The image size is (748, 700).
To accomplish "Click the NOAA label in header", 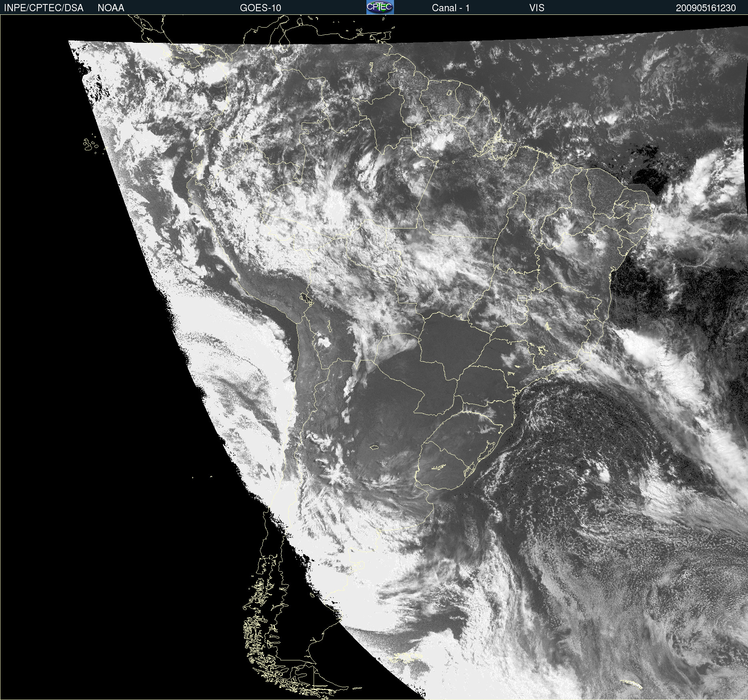I will click(x=111, y=8).
